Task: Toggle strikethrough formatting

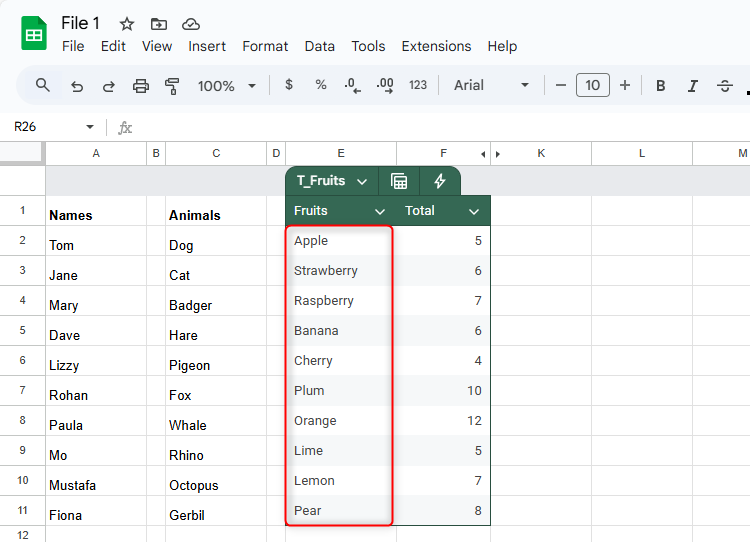Action: [x=725, y=86]
